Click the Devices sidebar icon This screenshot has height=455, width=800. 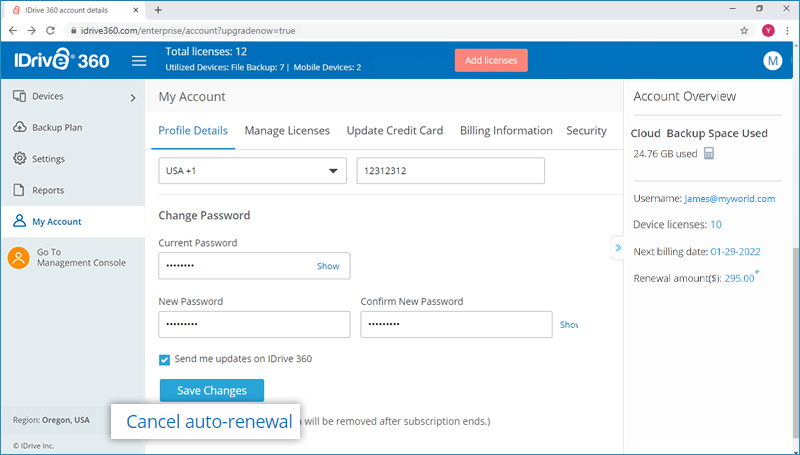point(19,96)
